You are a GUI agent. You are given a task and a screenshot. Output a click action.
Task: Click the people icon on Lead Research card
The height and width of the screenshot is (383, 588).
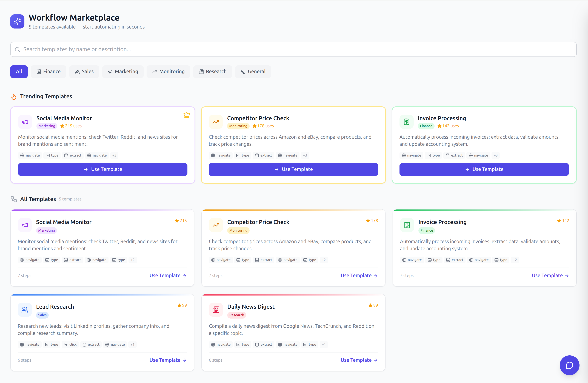pos(25,310)
